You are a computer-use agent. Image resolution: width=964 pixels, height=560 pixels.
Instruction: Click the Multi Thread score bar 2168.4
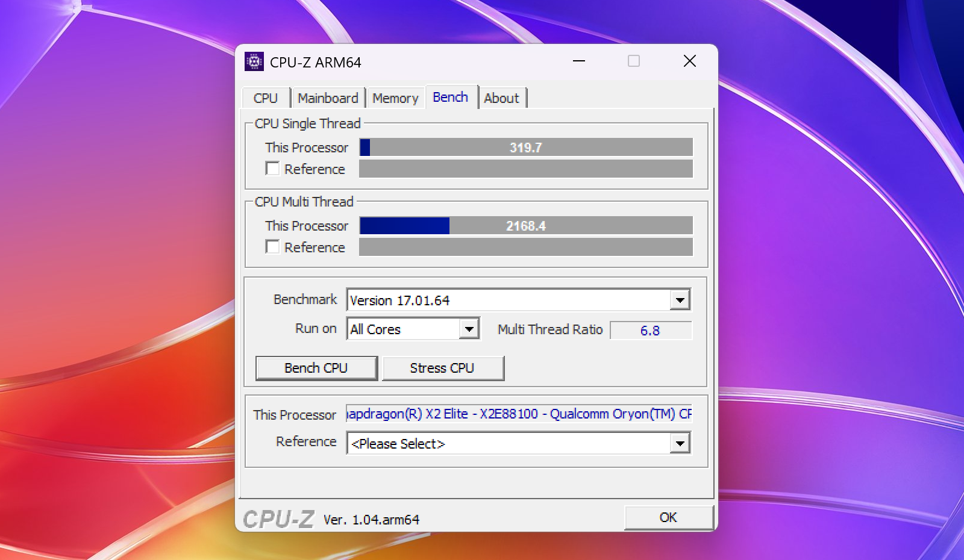coord(526,226)
